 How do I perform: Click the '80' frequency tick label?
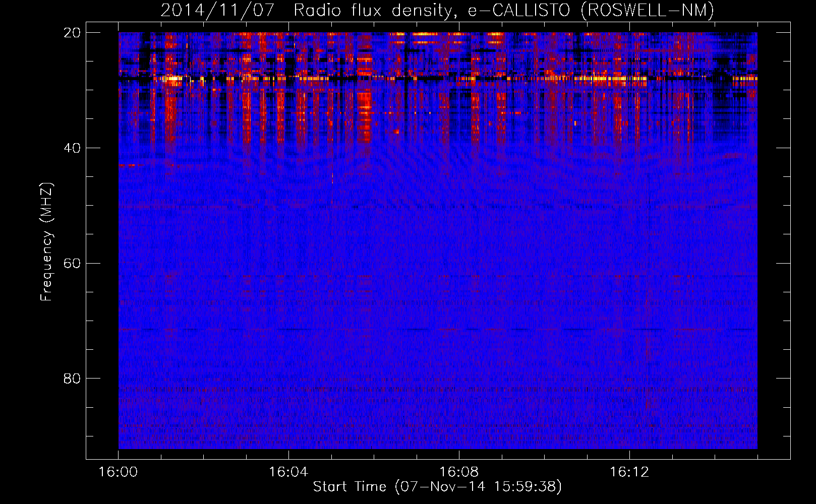pos(72,378)
